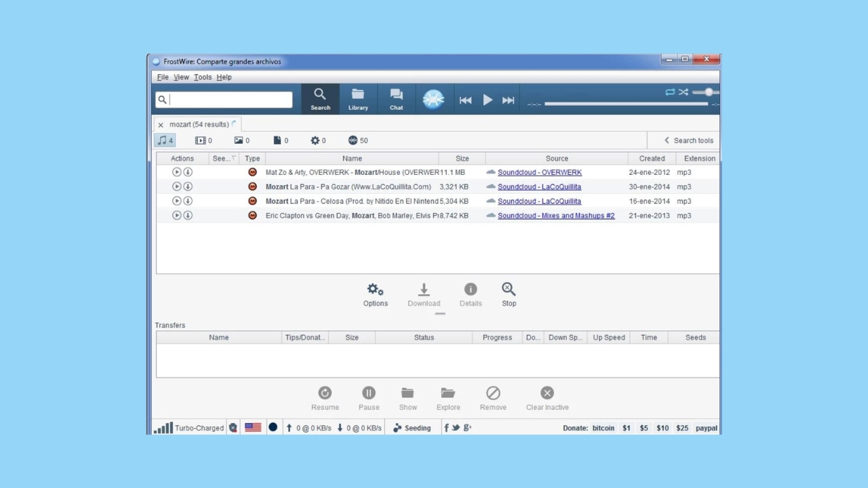Viewport: 868px width, 488px height.
Task: Open the Library view
Action: pos(358,99)
